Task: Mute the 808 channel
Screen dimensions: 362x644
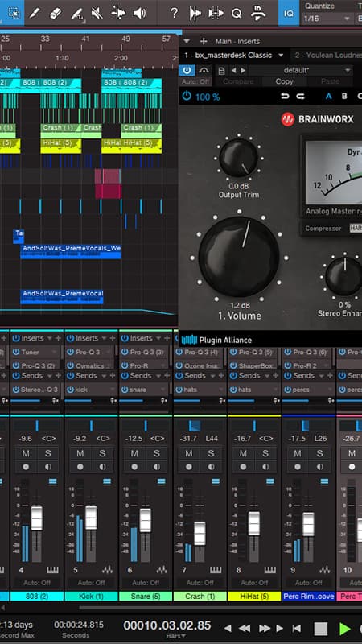Action: [26, 453]
